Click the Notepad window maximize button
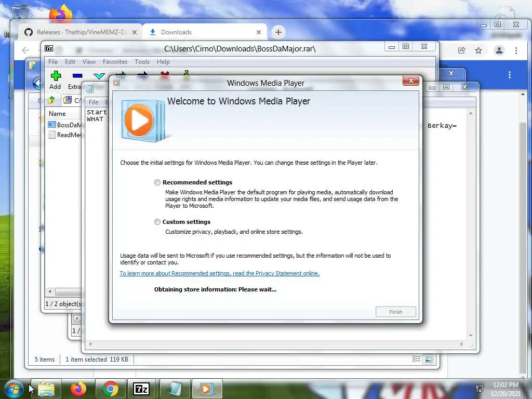Screen dimensions: 532x399 coord(446,87)
